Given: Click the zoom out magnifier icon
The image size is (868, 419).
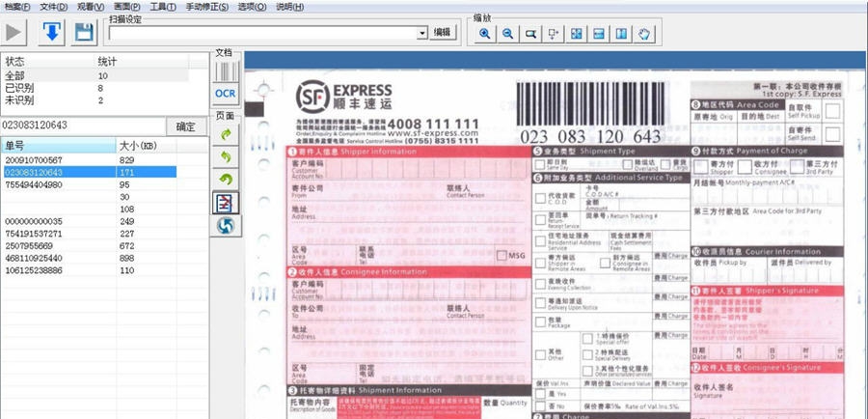Looking at the screenshot, I should coord(507,34).
